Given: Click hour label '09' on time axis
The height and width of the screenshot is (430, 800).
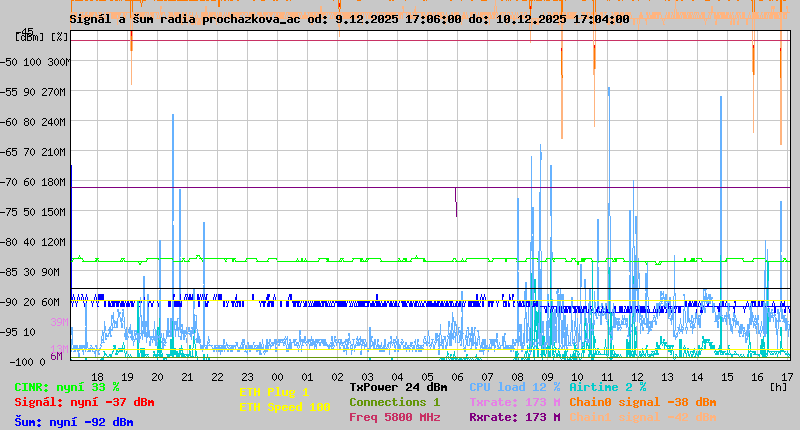Looking at the screenshot, I should [547, 377].
